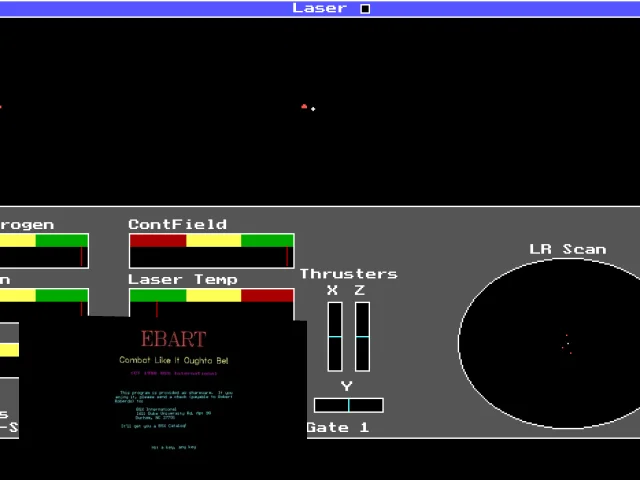Click the red zone of the ContField color bar
640x480 pixels.
(x=158, y=241)
